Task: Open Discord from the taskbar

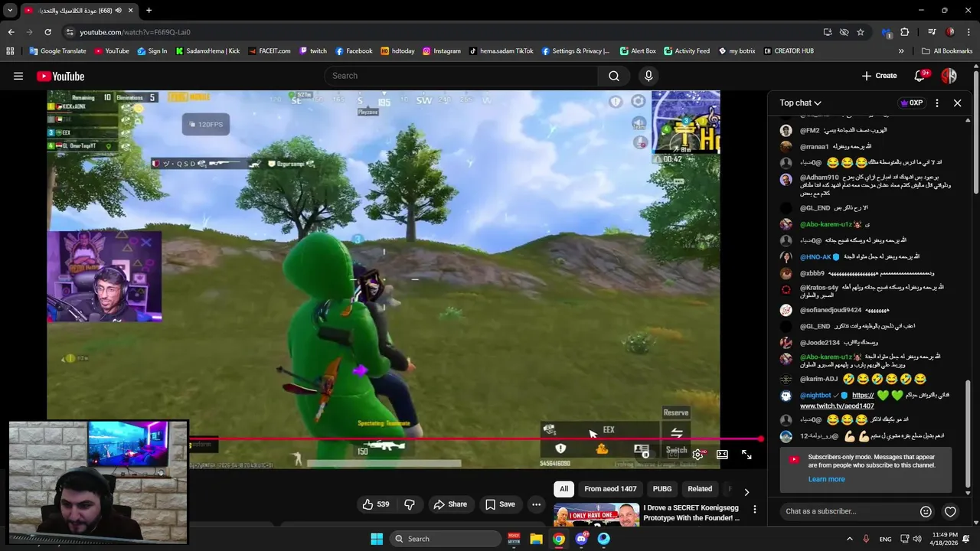Action: tap(581, 539)
